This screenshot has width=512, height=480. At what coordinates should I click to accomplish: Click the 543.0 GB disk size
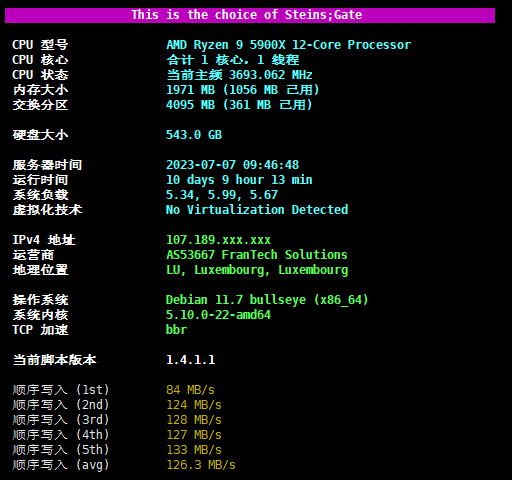194,135
